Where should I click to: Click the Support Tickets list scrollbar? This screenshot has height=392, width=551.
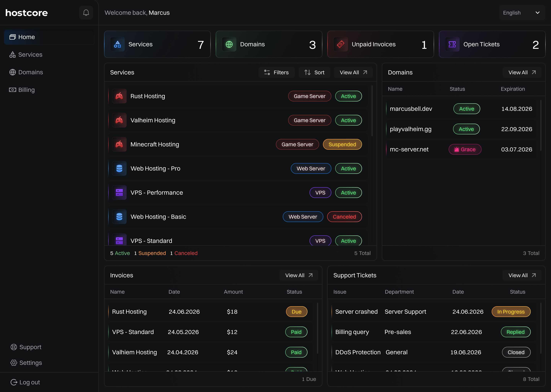[541, 328]
